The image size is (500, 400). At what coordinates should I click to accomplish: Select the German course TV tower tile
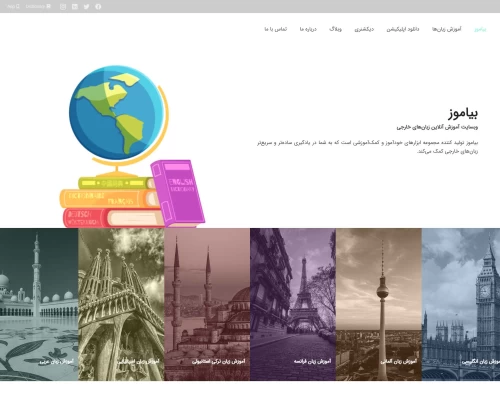pos(379,304)
